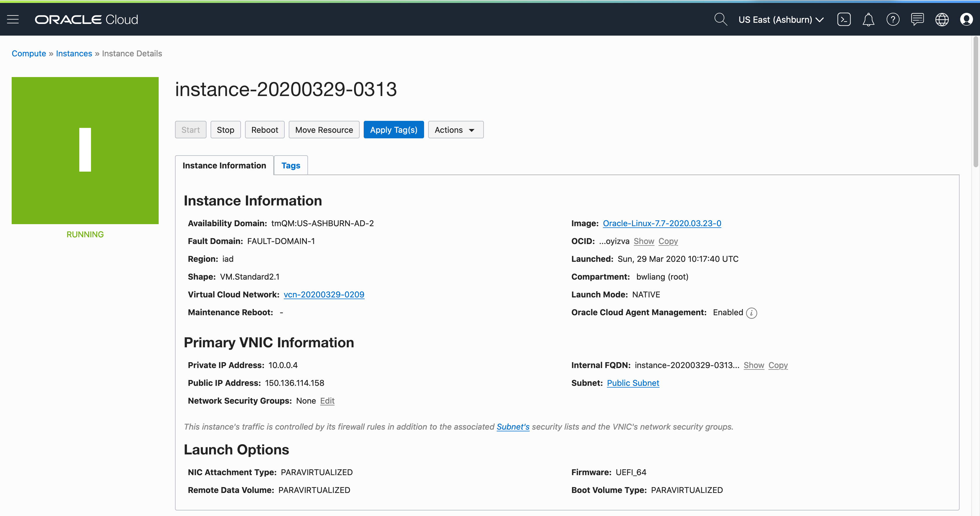Switch to the Tags tab

[291, 165]
